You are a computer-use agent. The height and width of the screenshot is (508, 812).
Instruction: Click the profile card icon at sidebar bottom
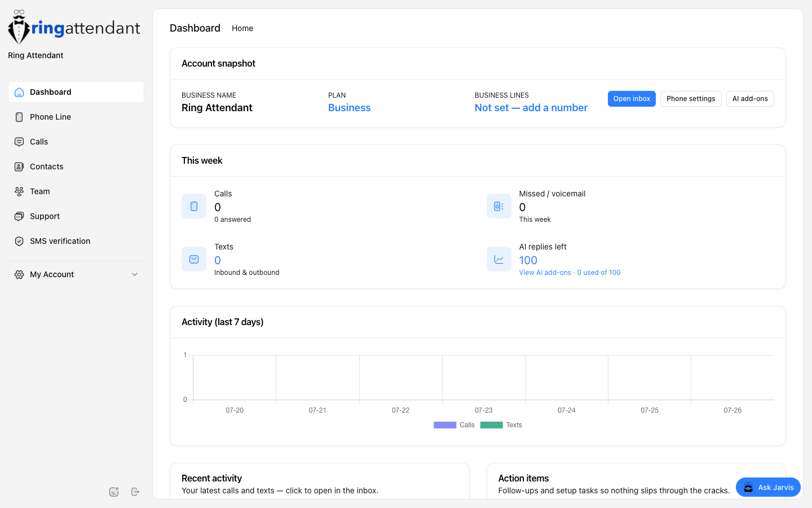(x=114, y=492)
